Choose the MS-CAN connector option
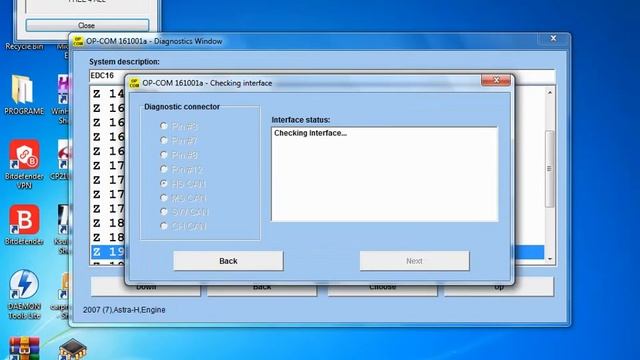 coord(164,198)
